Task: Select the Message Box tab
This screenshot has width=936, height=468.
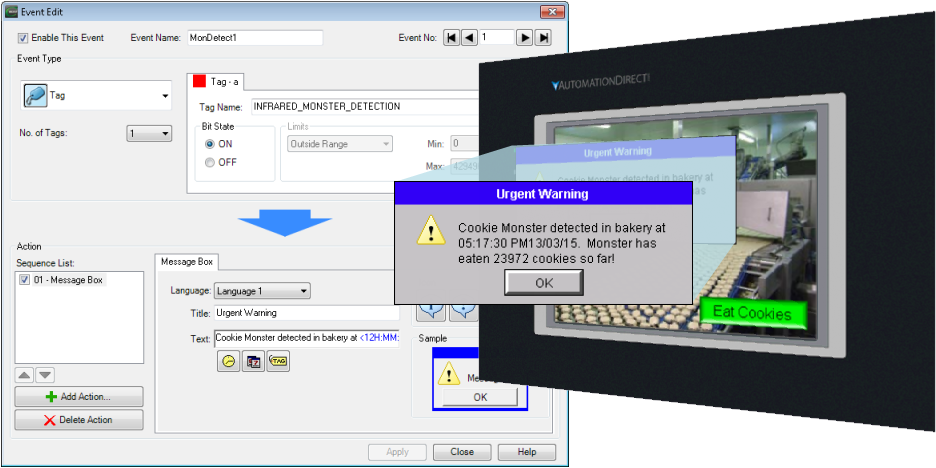Action: 187,261
